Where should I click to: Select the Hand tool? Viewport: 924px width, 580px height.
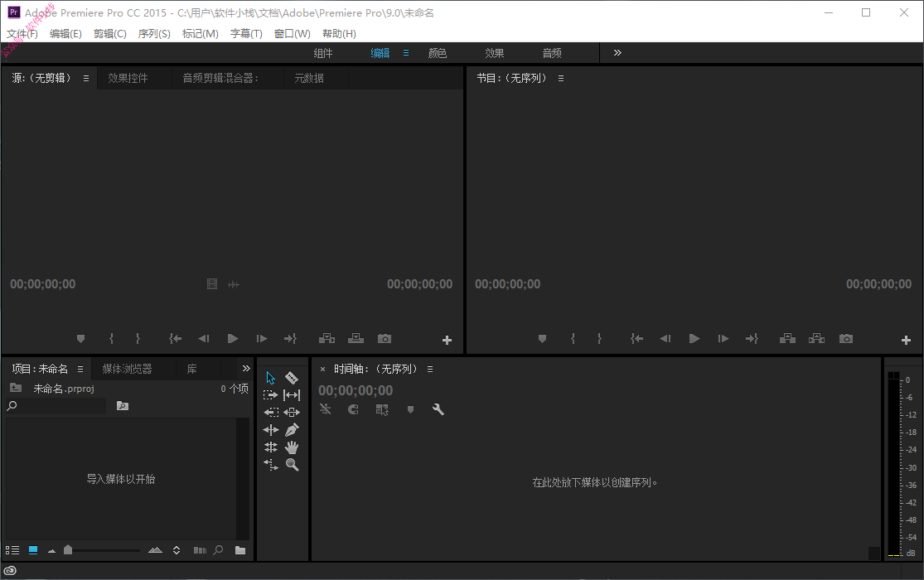[x=292, y=447]
